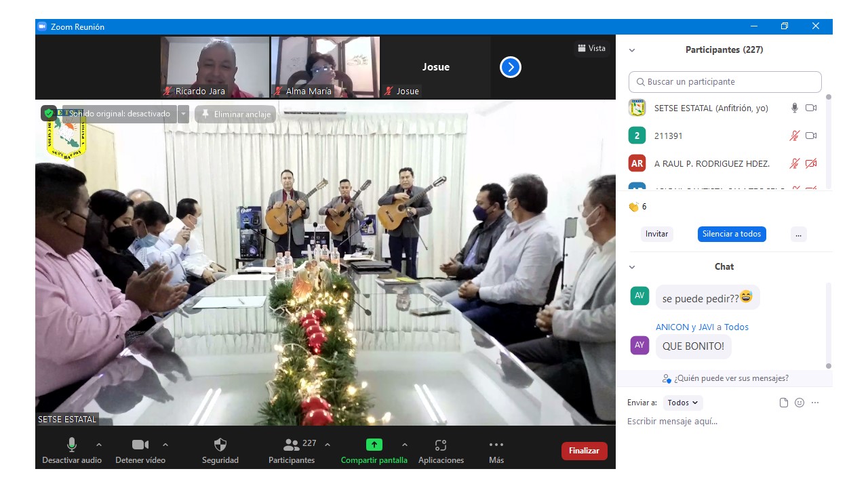The image size is (868, 488).
Task: Click the Zoom Reunión title bar icon
Action: point(41,26)
